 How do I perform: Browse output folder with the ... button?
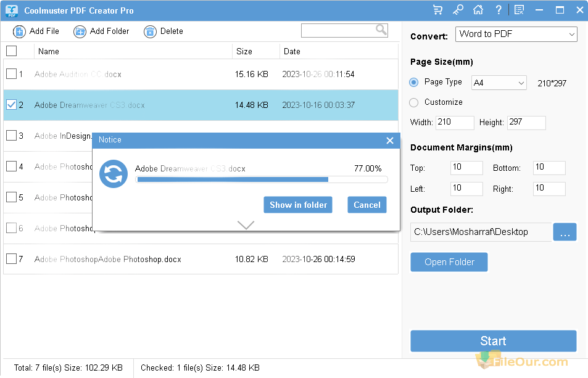[x=565, y=232]
